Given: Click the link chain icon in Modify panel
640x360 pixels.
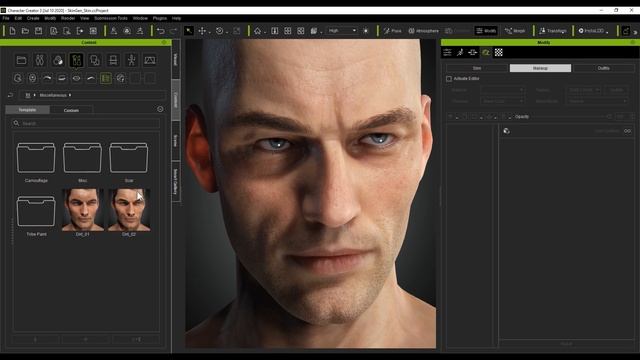Looking at the screenshot, I should 627,131.
